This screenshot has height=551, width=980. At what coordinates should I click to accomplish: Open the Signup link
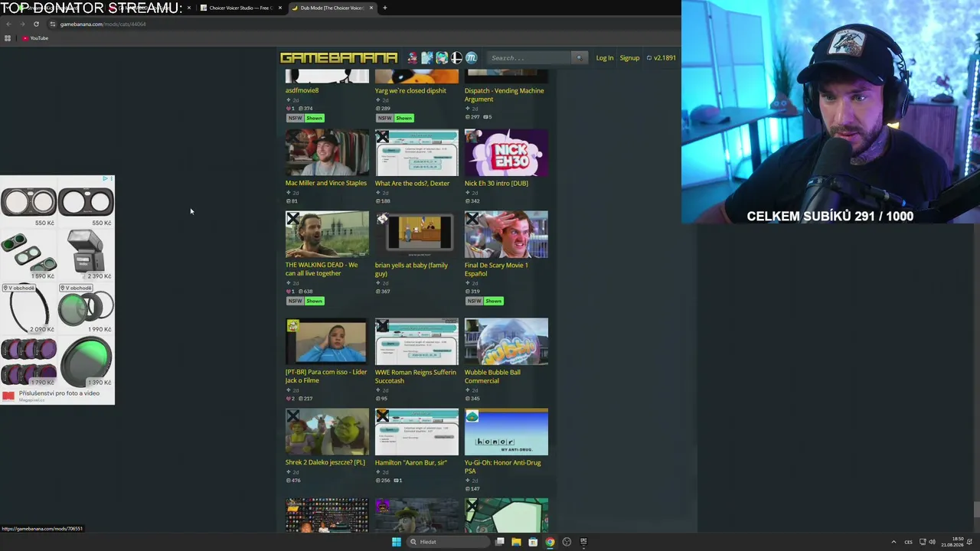point(629,58)
